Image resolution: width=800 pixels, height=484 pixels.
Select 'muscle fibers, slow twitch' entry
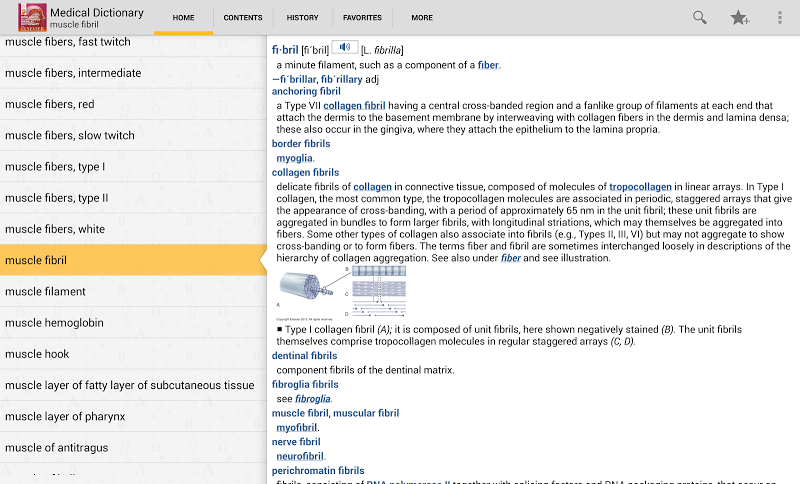pos(133,135)
